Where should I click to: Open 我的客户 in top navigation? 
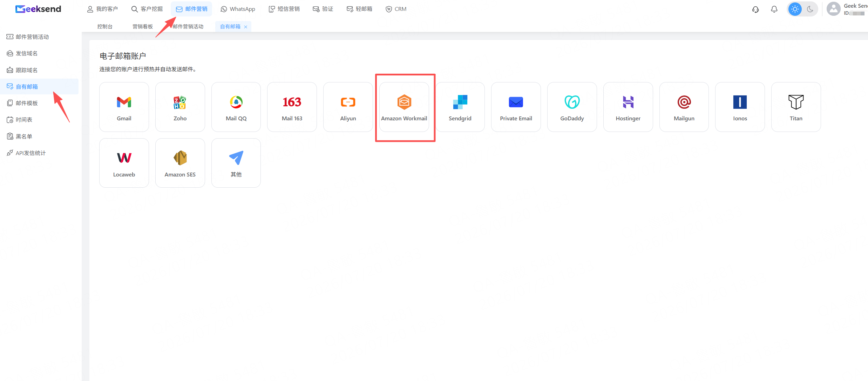point(102,9)
